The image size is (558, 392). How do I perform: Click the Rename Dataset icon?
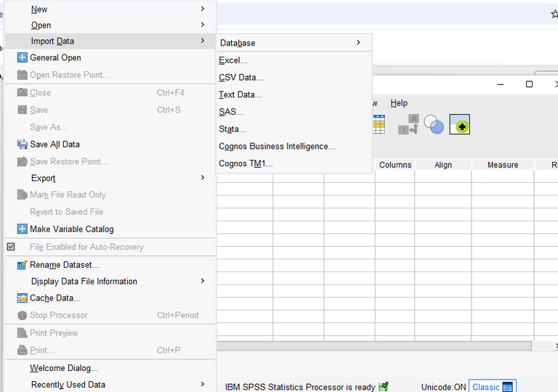tap(22, 265)
